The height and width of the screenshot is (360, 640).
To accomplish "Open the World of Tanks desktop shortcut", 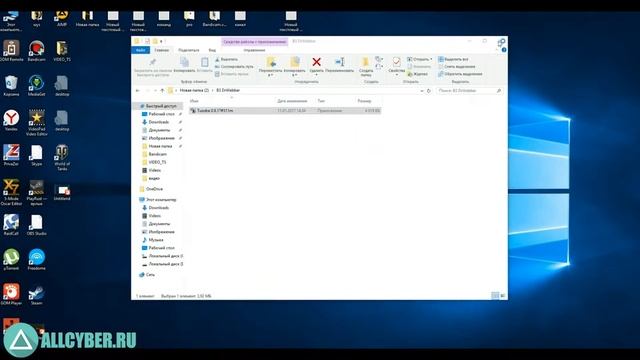I will 62,157.
